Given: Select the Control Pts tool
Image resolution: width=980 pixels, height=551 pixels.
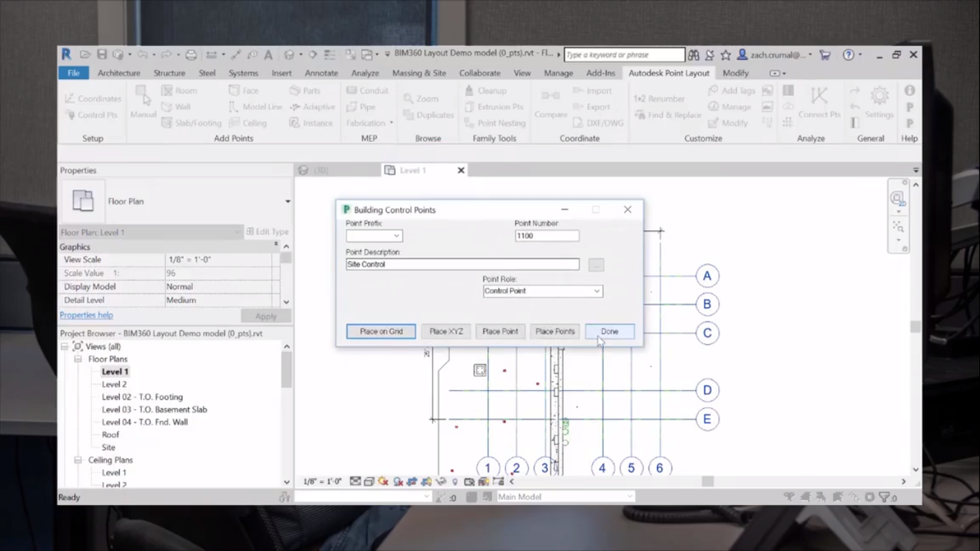Looking at the screenshot, I should pyautogui.click(x=91, y=115).
